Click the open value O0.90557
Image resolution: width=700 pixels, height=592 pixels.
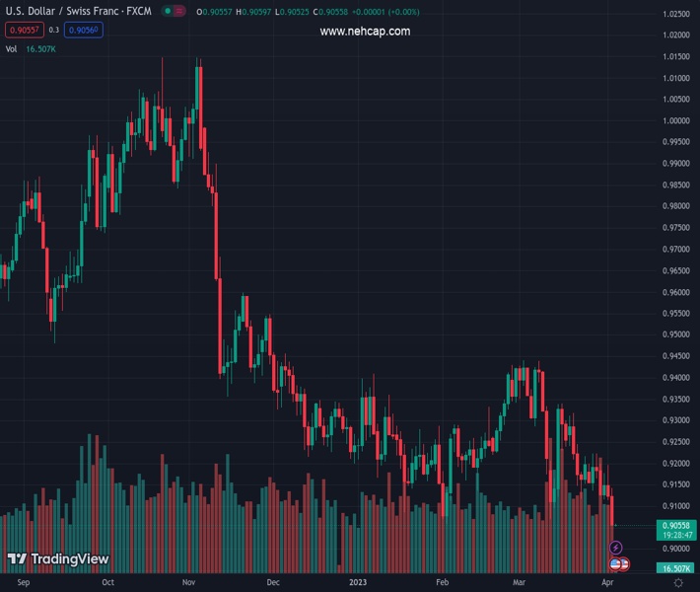tap(214, 12)
